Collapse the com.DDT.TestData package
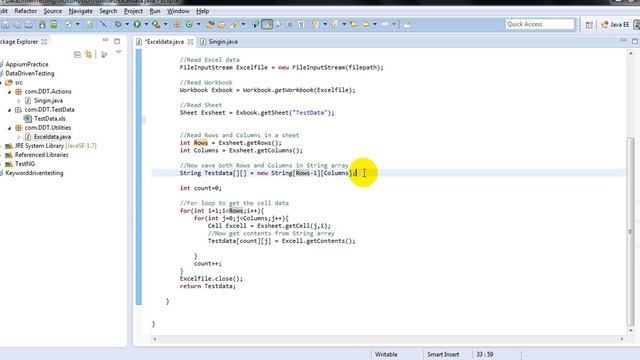The image size is (640, 360). (x=10, y=110)
